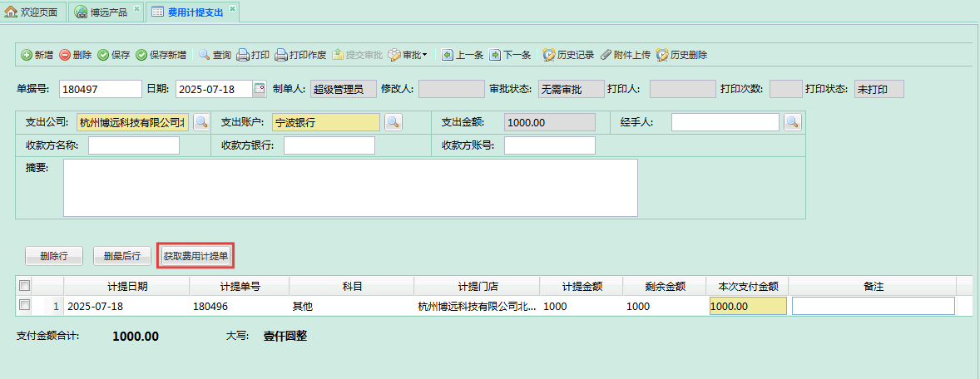Image resolution: width=980 pixels, height=379 pixels.
Task: Go to 下一条 next record
Action: click(509, 55)
